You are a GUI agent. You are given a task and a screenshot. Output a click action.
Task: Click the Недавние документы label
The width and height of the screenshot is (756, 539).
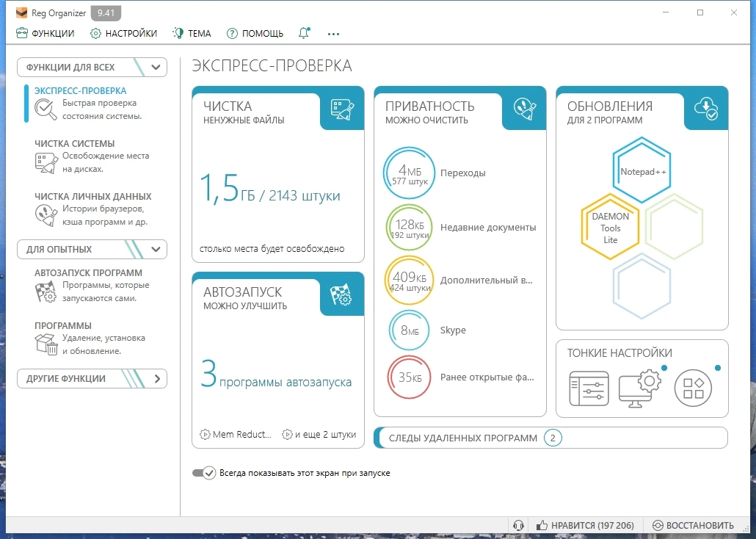coord(488,228)
